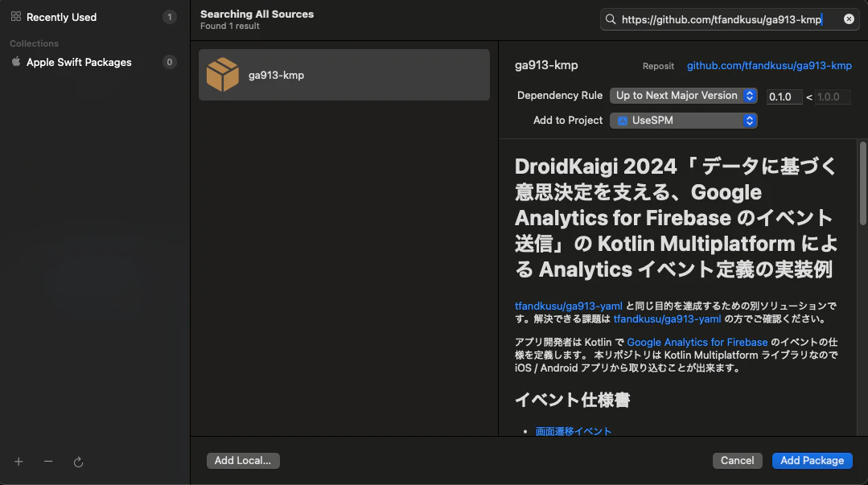Click the DroidKaigi 2024 README heading
This screenshot has width=868, height=485.
point(677,218)
